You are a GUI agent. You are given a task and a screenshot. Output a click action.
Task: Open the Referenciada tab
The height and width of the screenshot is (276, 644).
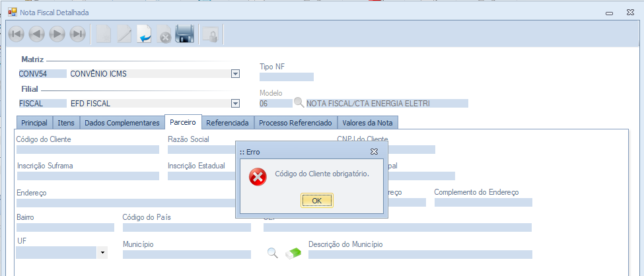pyautogui.click(x=227, y=122)
